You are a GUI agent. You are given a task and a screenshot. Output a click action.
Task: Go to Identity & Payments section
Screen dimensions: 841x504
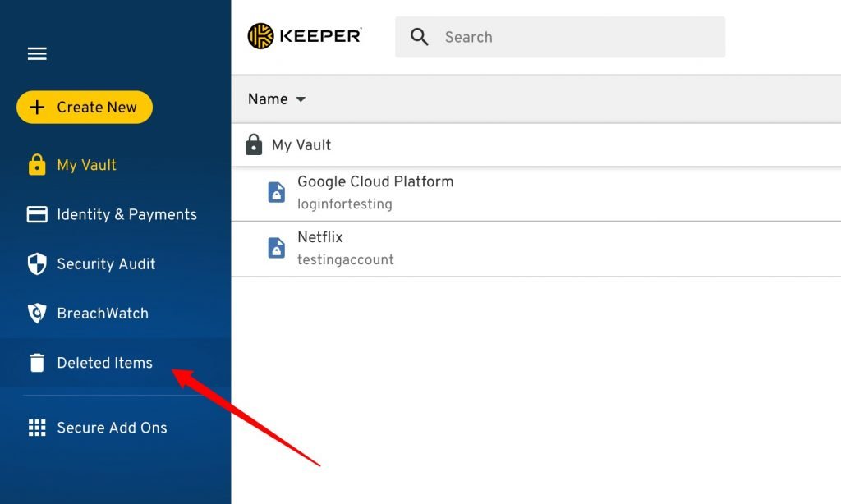pyautogui.click(x=126, y=214)
